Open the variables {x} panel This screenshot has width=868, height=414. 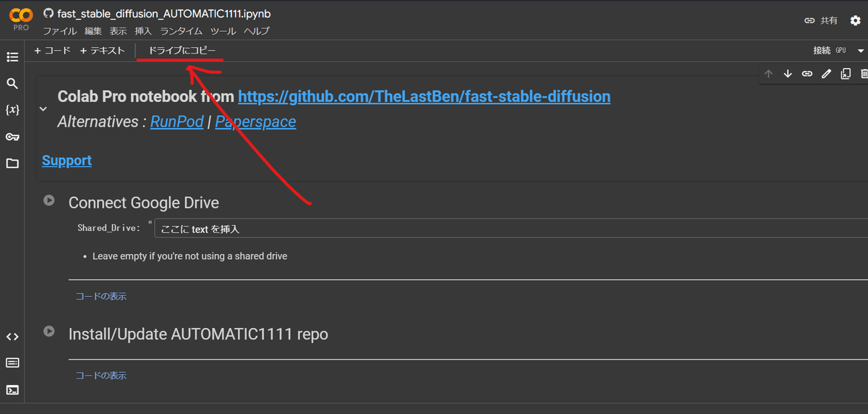pyautogui.click(x=12, y=110)
